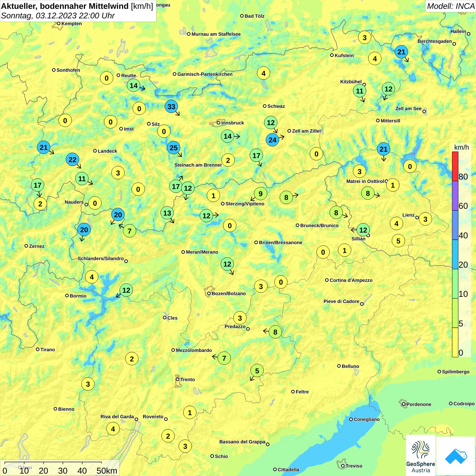Click the Schwaz city label

pyautogui.click(x=276, y=106)
